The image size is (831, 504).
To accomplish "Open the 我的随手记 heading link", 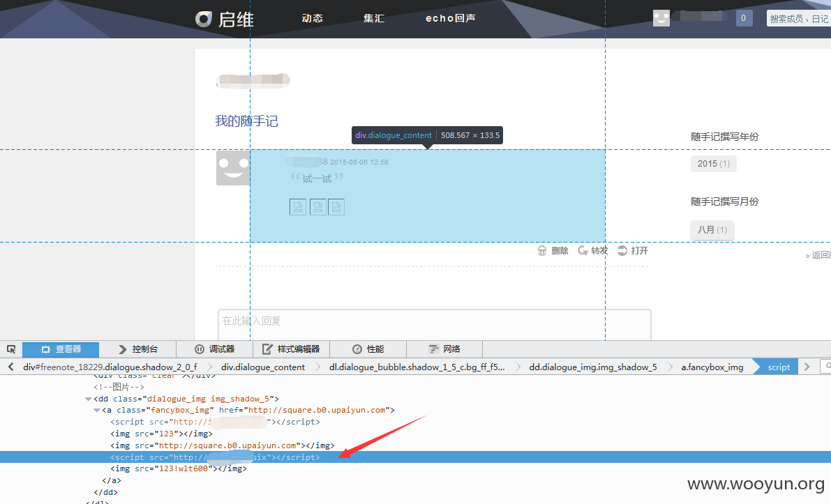I will pos(246,121).
